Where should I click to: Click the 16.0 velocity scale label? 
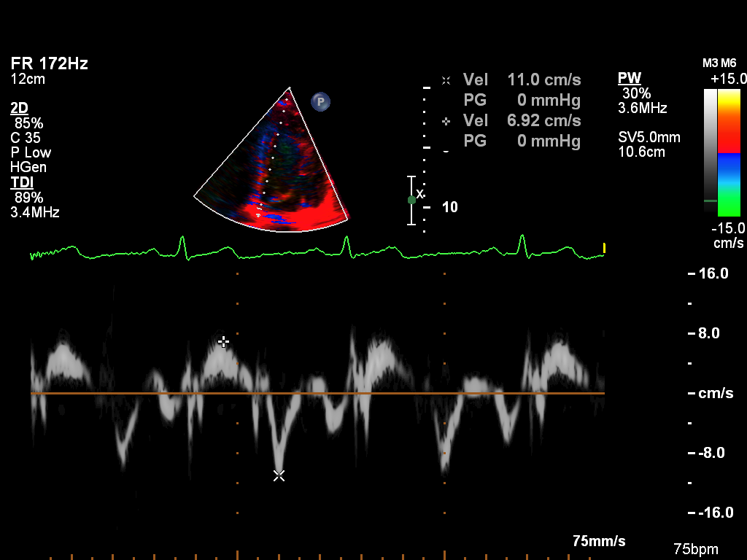point(713,274)
